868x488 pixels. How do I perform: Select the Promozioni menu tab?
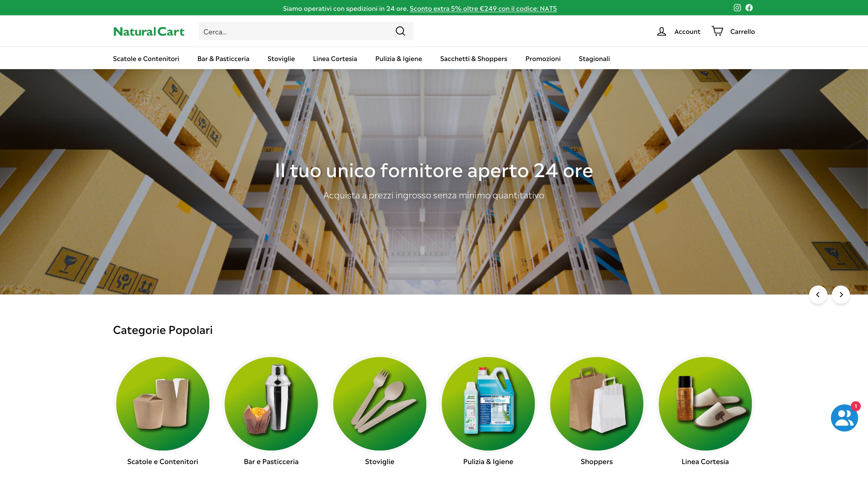(x=542, y=58)
